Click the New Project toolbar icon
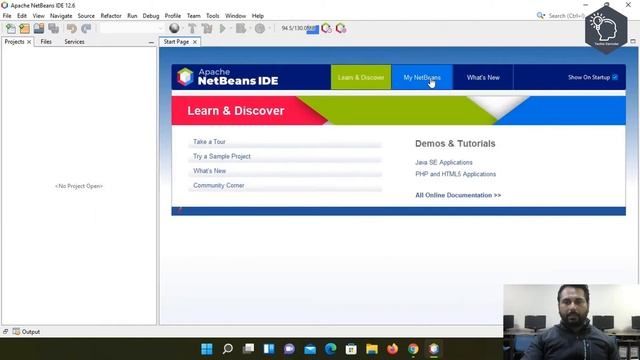 [x=24, y=29]
